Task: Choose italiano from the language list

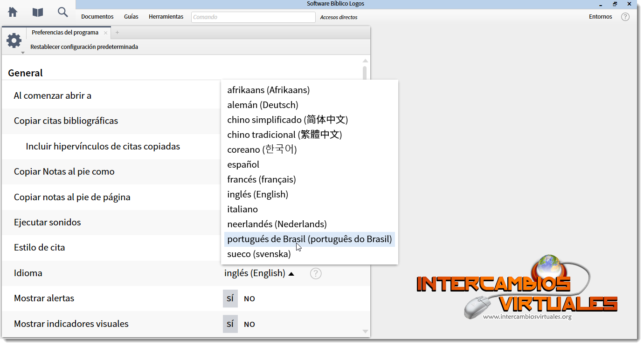Action: pos(310,209)
